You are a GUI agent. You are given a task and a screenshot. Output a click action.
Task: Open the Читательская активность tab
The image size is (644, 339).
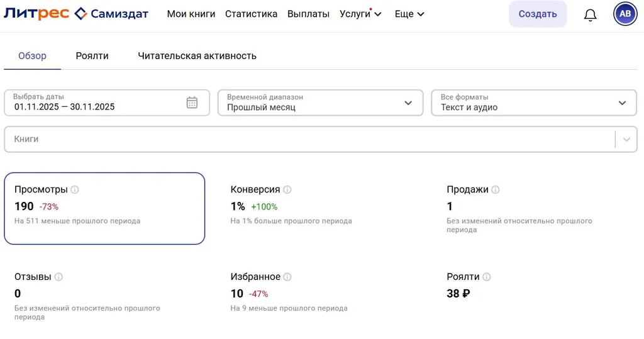(197, 56)
